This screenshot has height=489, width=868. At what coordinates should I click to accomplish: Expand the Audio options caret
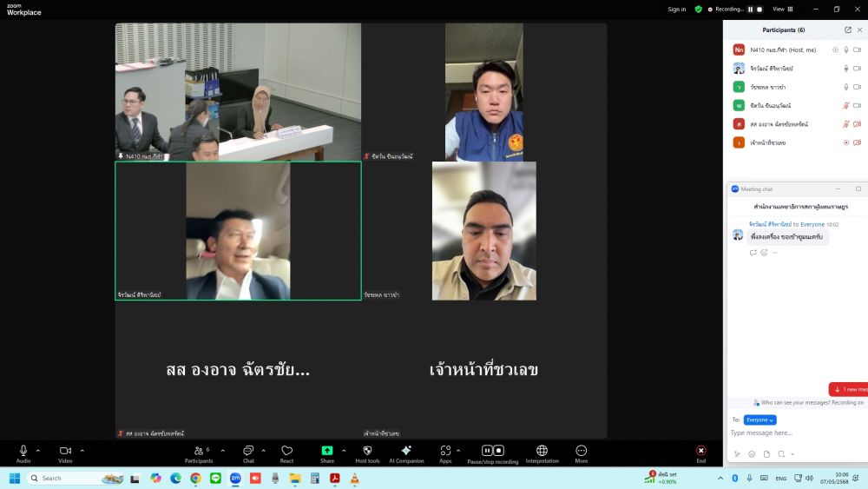click(x=37, y=451)
